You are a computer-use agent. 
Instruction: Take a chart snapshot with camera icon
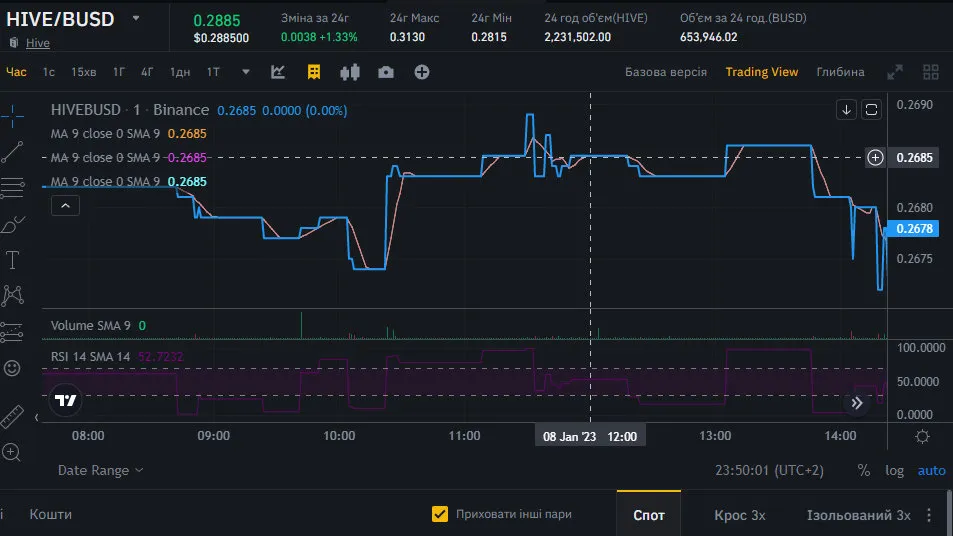pyautogui.click(x=386, y=72)
